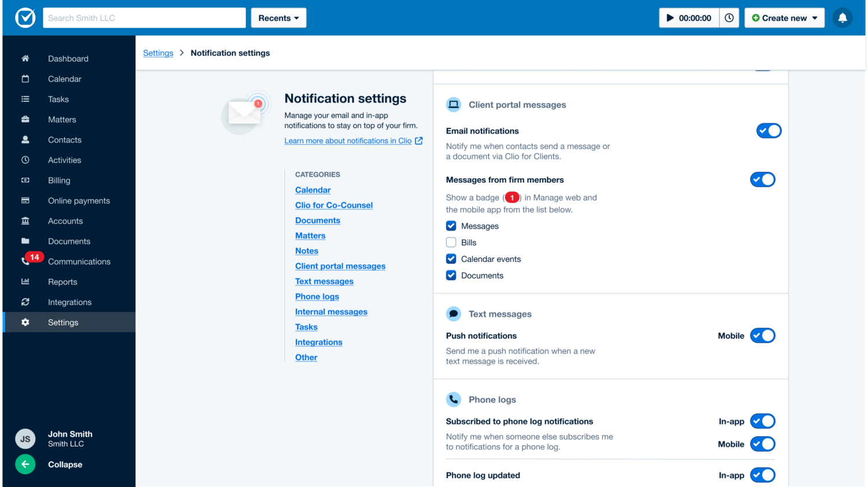Click the Search Smith LLC field
The width and height of the screenshot is (868, 487).
click(144, 18)
